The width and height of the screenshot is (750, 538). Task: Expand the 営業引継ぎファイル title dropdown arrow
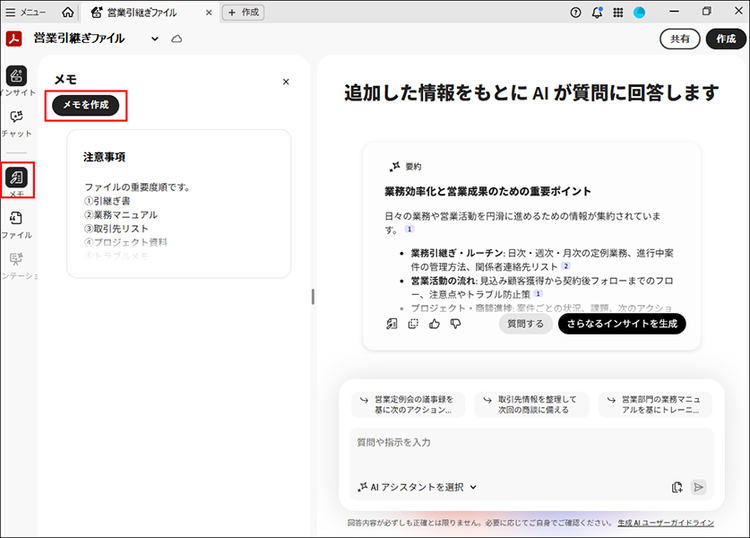click(155, 39)
